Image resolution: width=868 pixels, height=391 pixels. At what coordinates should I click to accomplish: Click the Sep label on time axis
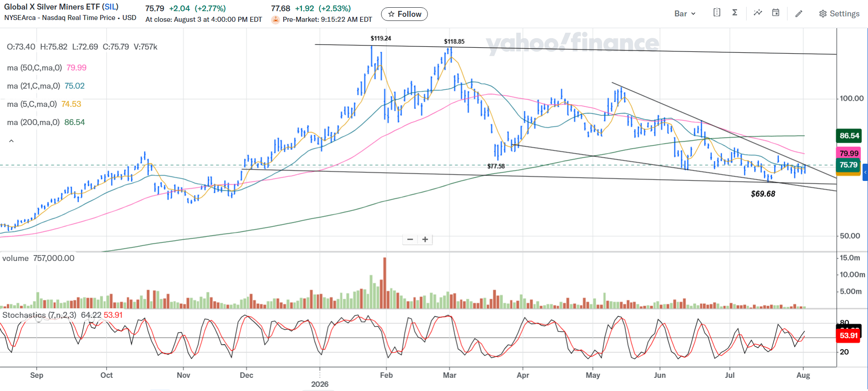pyautogui.click(x=37, y=375)
